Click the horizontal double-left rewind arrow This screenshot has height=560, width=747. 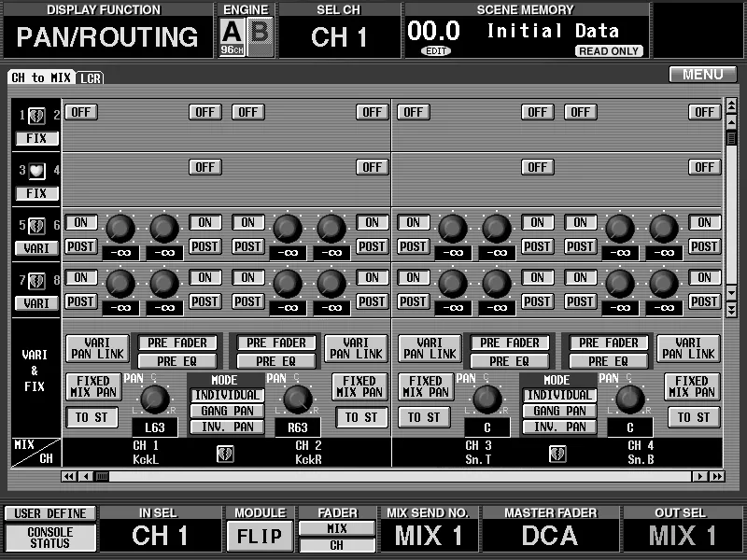click(x=68, y=476)
